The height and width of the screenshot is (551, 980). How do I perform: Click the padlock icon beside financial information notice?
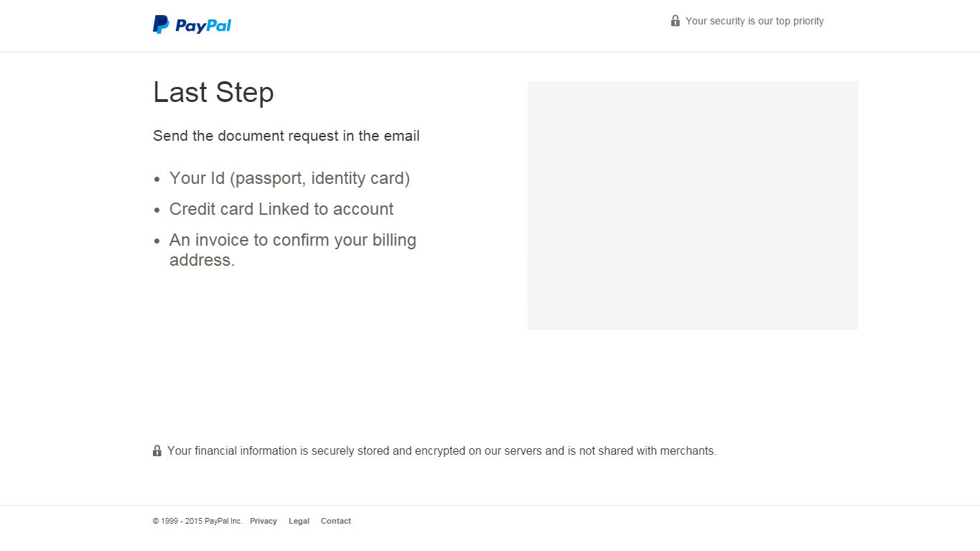tap(157, 450)
